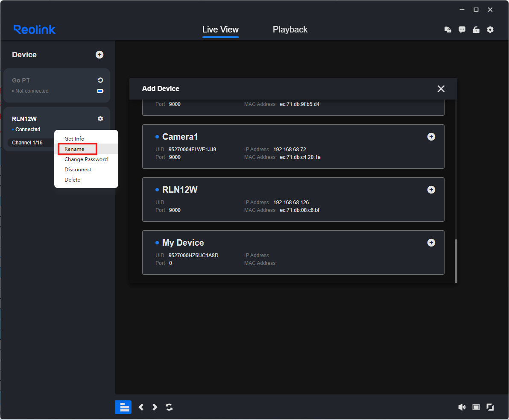Click the refresh cycle icon in bottom bar
The height and width of the screenshot is (420, 509).
click(169, 407)
